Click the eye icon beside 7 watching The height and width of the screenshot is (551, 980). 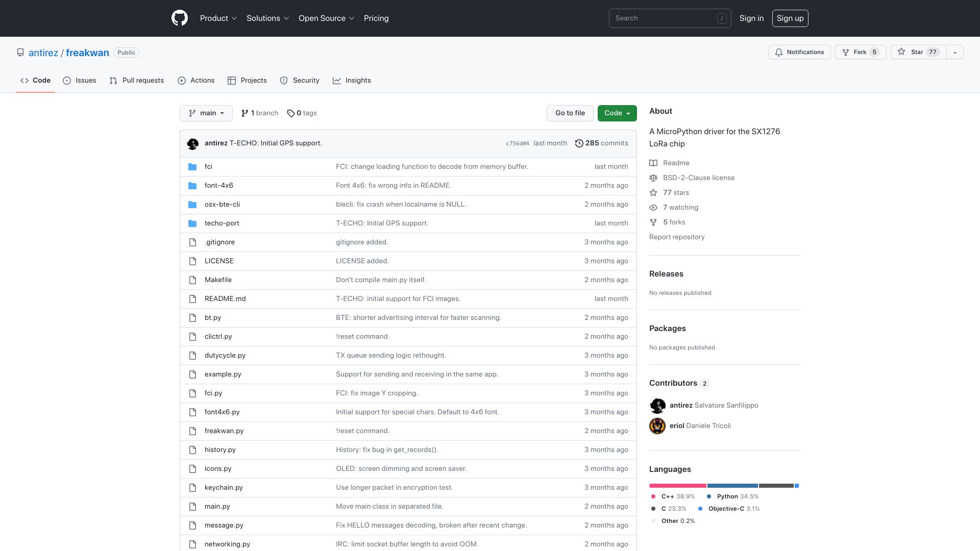coord(653,208)
